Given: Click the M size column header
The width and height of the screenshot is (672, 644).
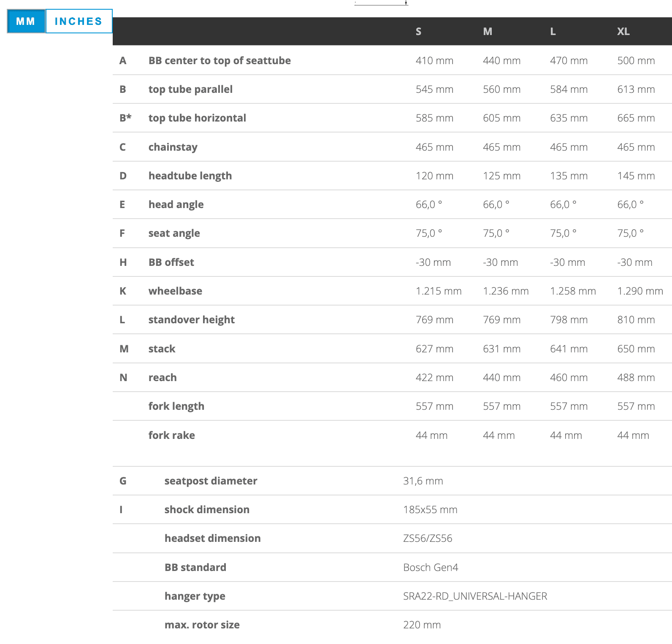Looking at the screenshot, I should 488,32.
